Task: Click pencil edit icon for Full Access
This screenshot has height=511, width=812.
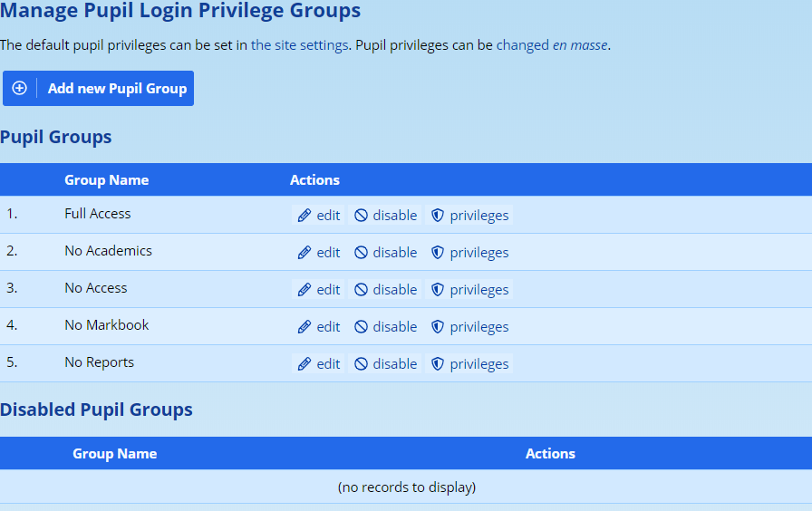Action: pyautogui.click(x=304, y=216)
